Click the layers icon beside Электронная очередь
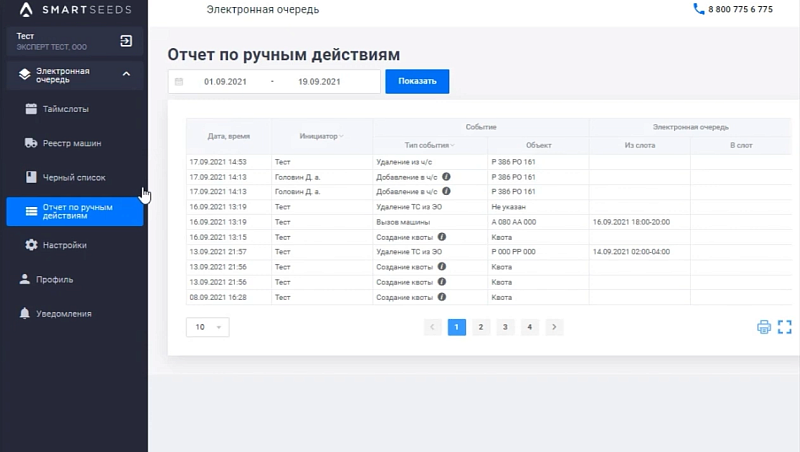The width and height of the screenshot is (800, 452). pyautogui.click(x=24, y=74)
